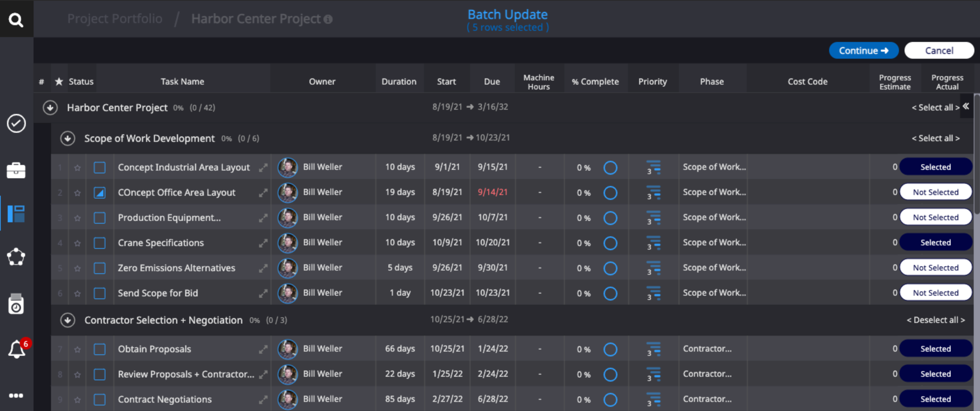Open the timesheet clock icon in sidebar

[x=16, y=304]
